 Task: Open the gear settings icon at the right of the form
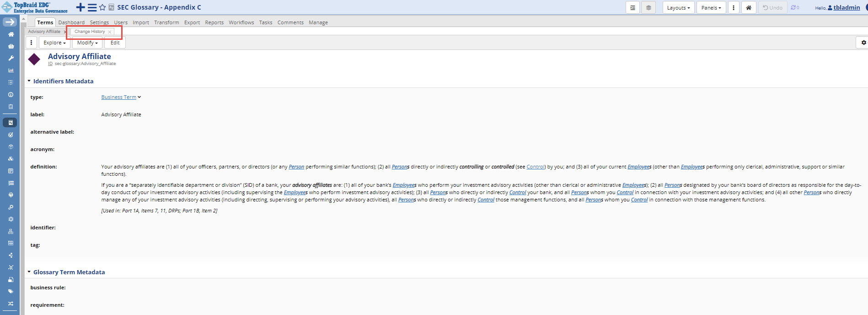point(863,43)
